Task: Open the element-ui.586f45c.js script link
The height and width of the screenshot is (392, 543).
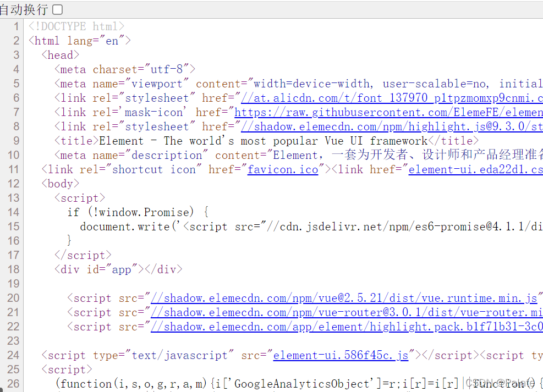Action: 341,355
